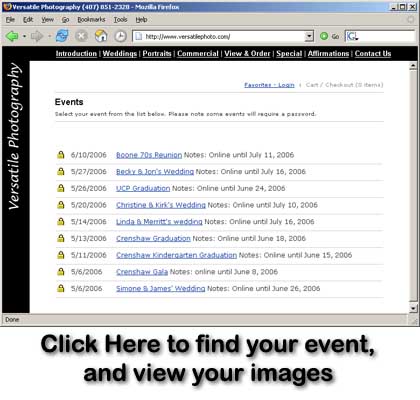Open the Boone 70s Reunion event
This screenshot has height=400, width=420.
[149, 155]
